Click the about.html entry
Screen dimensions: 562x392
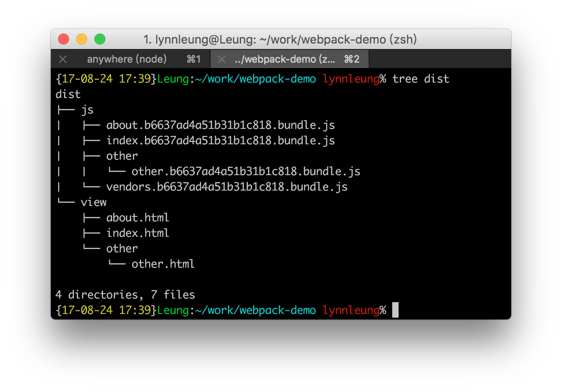tap(138, 218)
